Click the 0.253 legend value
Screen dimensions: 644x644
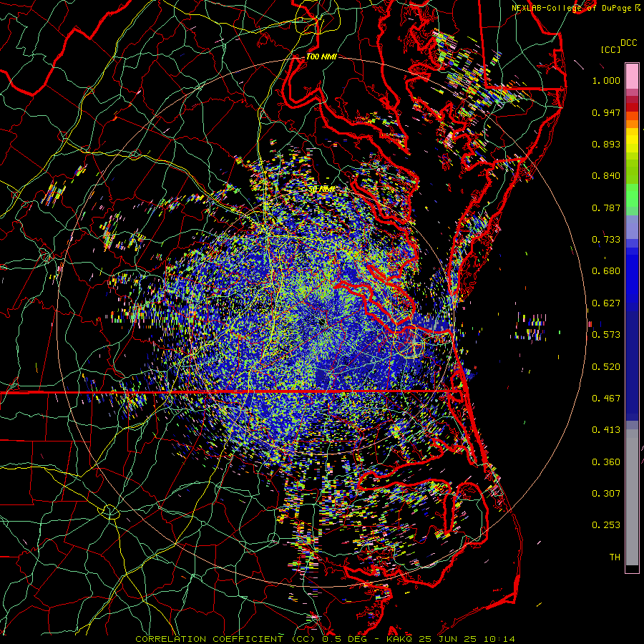(x=606, y=525)
